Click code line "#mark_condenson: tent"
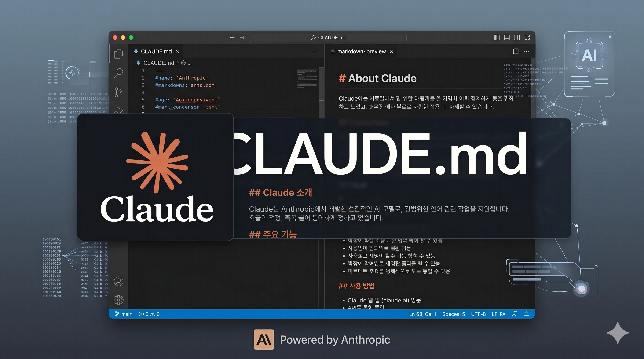The image size is (644, 359). [187, 107]
